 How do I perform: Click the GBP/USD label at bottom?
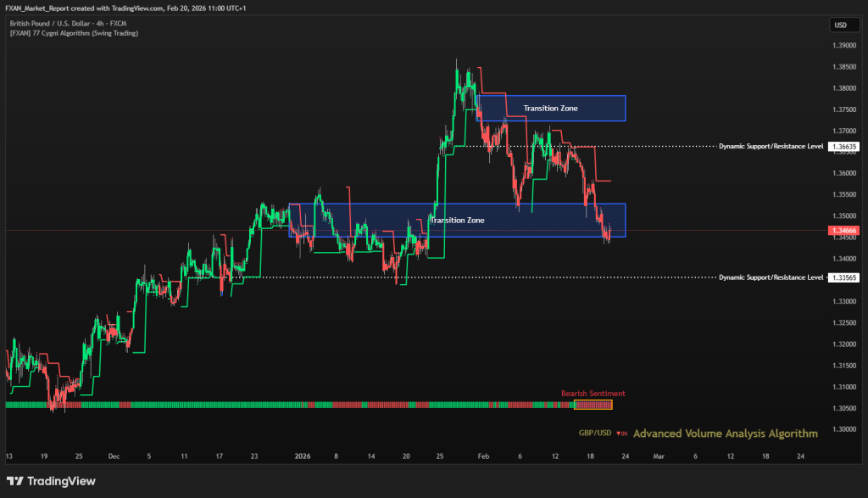595,434
